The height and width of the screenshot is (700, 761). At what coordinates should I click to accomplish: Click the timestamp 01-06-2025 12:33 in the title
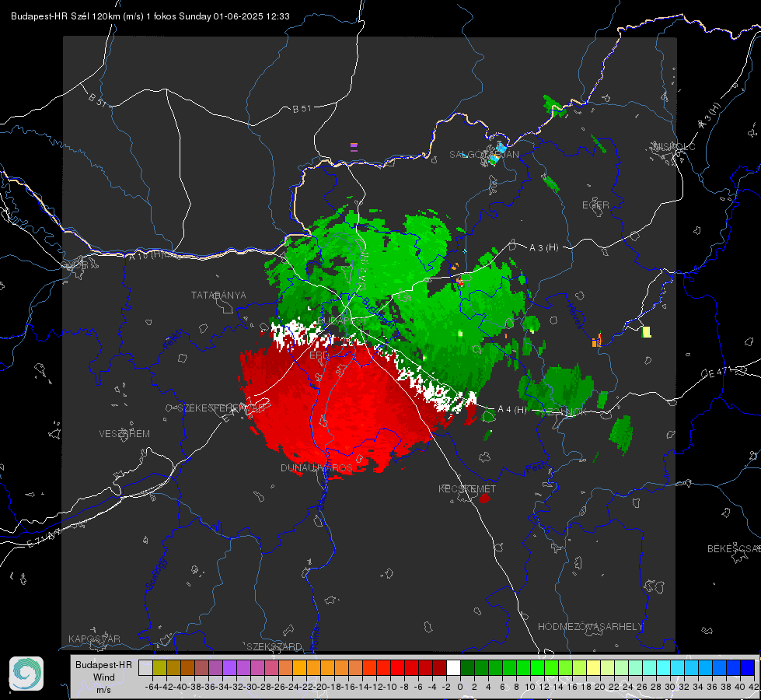[251, 16]
